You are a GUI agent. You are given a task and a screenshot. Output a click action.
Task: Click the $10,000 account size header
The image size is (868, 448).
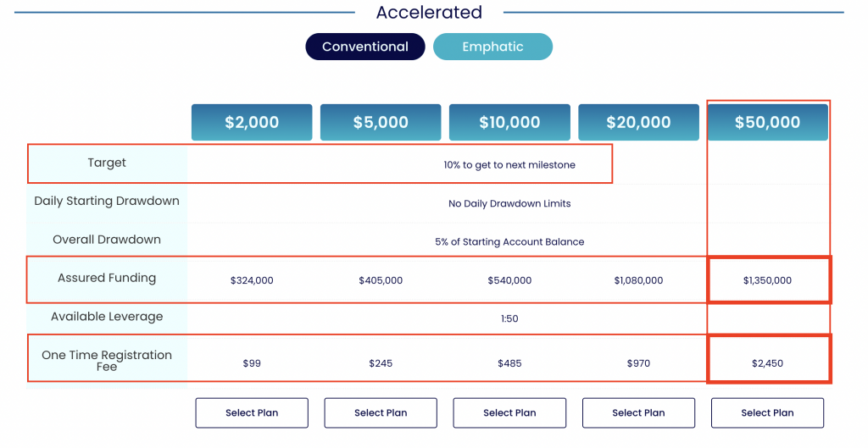click(x=509, y=122)
